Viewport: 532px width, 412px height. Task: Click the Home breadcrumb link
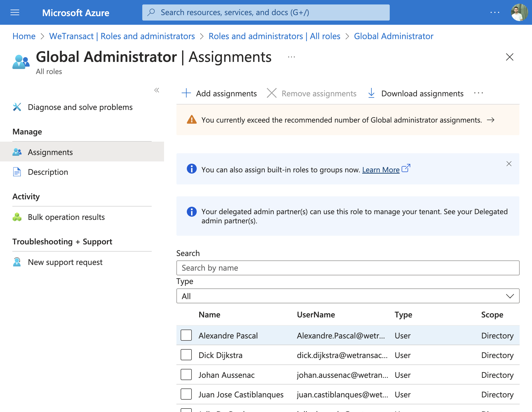(x=24, y=36)
